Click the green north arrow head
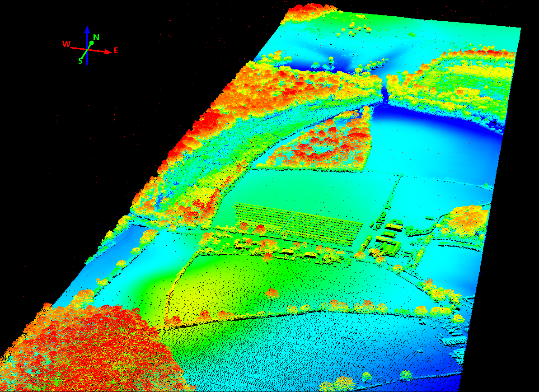 point(92,42)
